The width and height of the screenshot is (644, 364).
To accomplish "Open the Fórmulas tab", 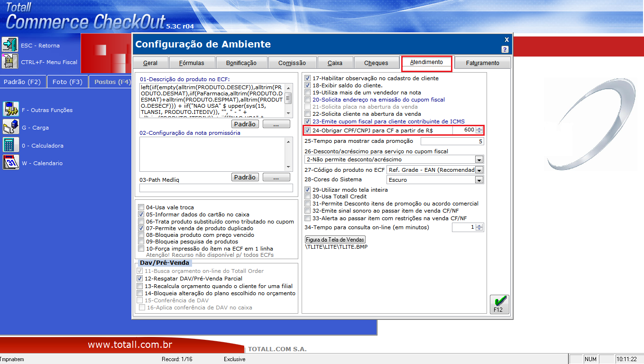I will click(x=192, y=63).
